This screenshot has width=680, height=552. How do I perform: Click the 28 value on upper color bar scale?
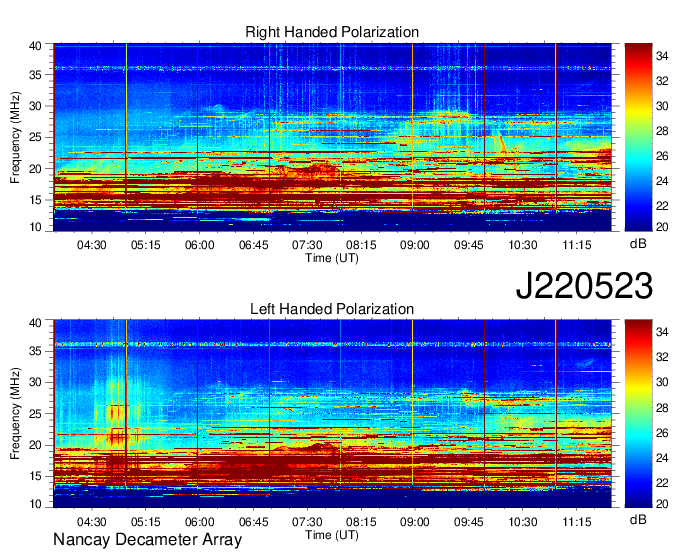pyautogui.click(x=662, y=131)
